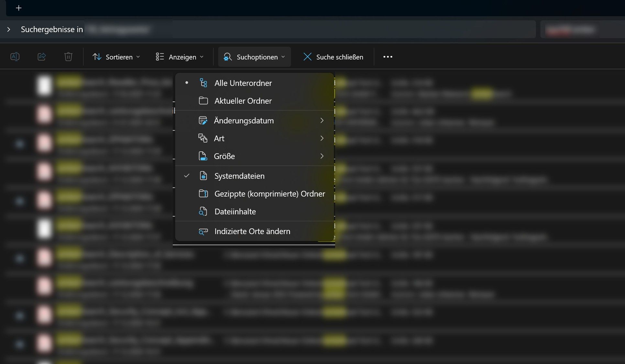
Task: Click the share icon in toolbar
Action: coord(42,57)
